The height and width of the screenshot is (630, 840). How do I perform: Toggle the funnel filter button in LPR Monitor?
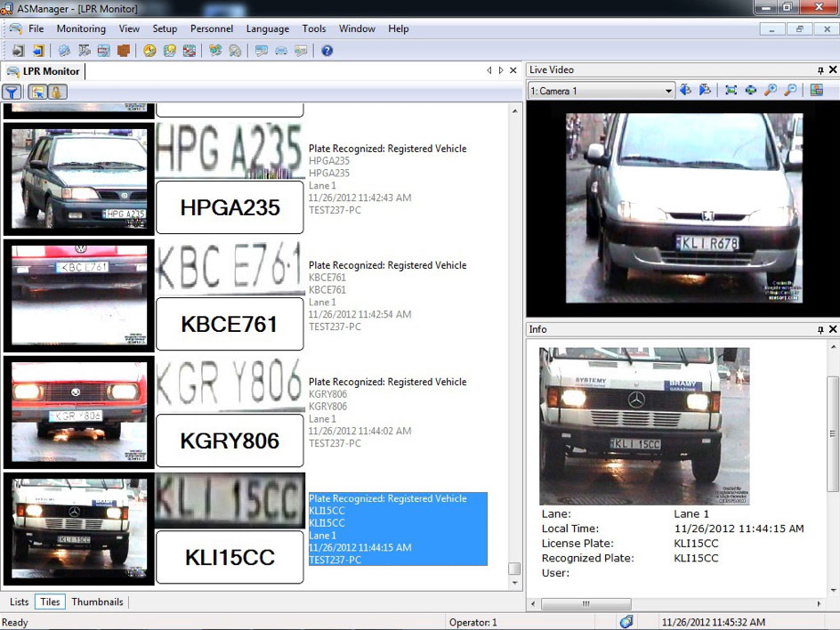12,92
